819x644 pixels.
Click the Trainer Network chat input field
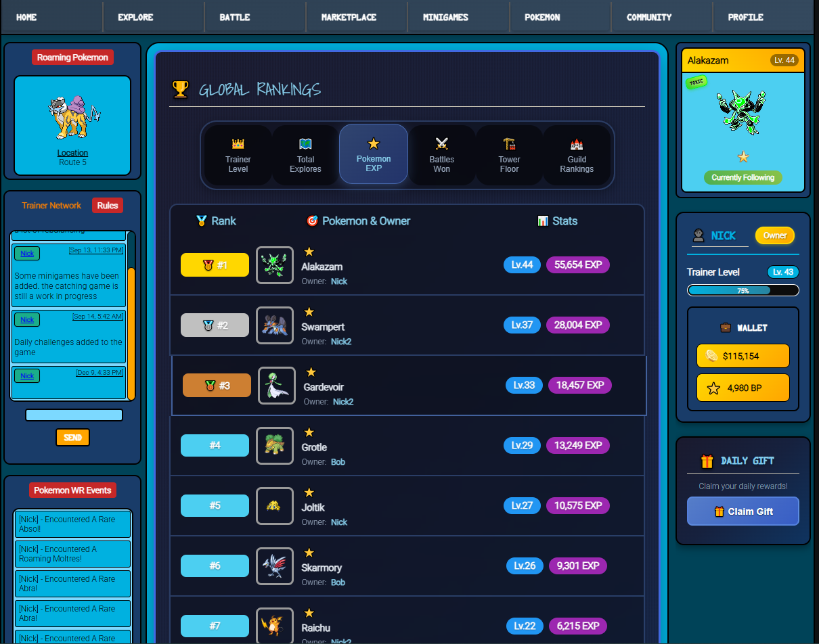point(74,415)
